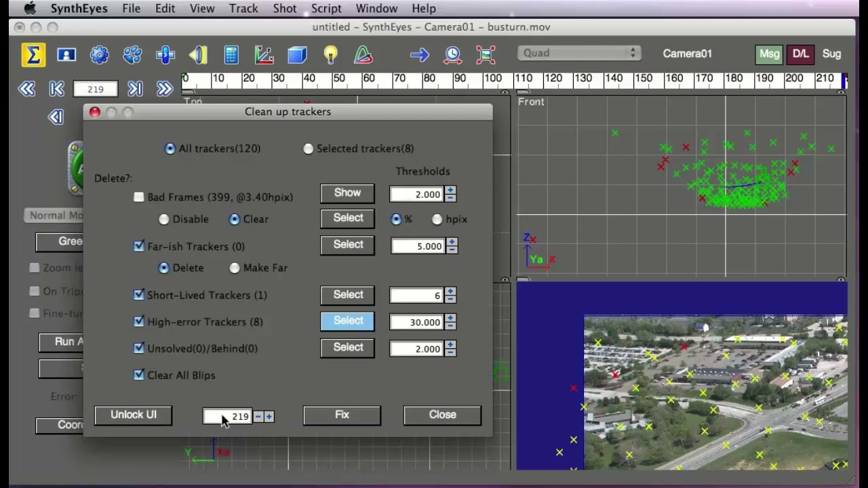Click the Fix button
868x488 pixels.
(x=342, y=415)
